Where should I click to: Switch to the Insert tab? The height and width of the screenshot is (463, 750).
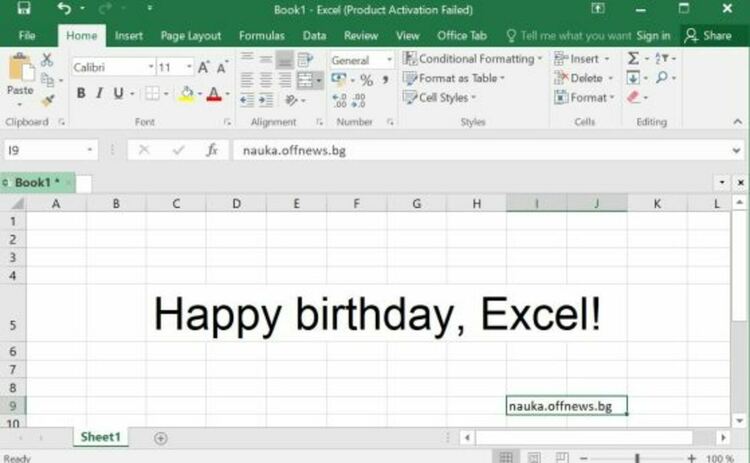(129, 35)
